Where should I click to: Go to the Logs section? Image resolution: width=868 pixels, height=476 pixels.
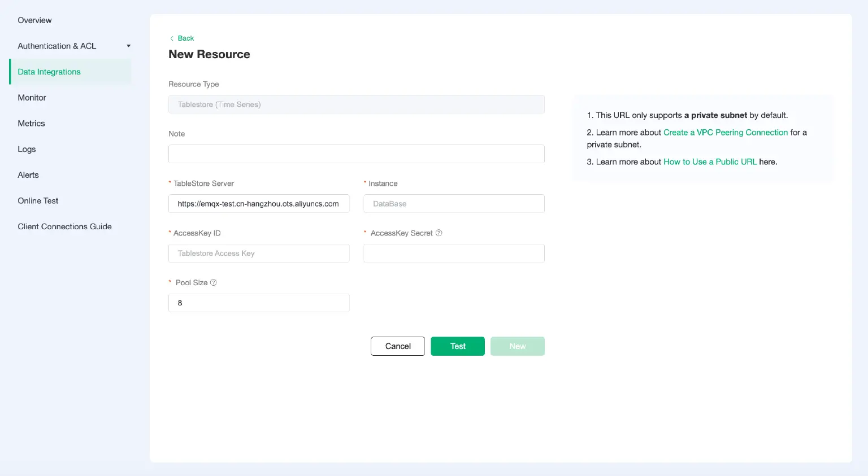pos(27,149)
